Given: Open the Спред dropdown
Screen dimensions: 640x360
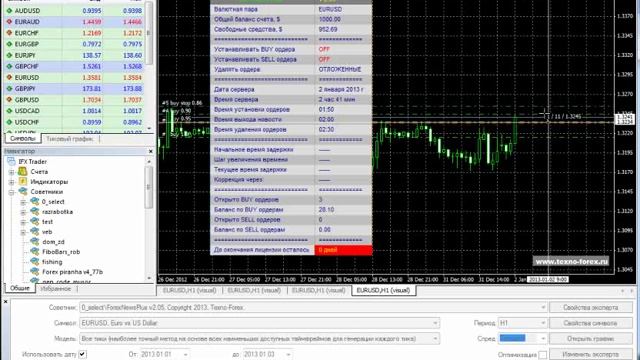Looking at the screenshot, I should point(542,338).
